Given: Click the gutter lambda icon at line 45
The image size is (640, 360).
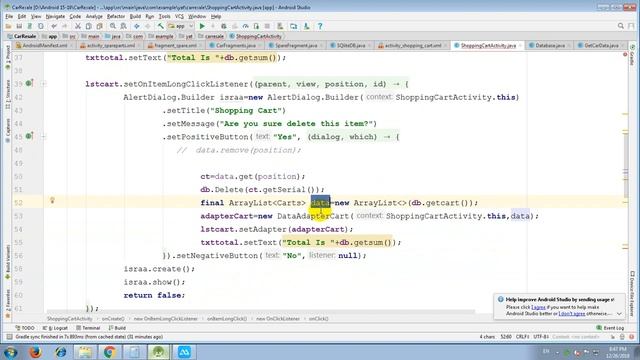Looking at the screenshot, I should click(x=29, y=136).
